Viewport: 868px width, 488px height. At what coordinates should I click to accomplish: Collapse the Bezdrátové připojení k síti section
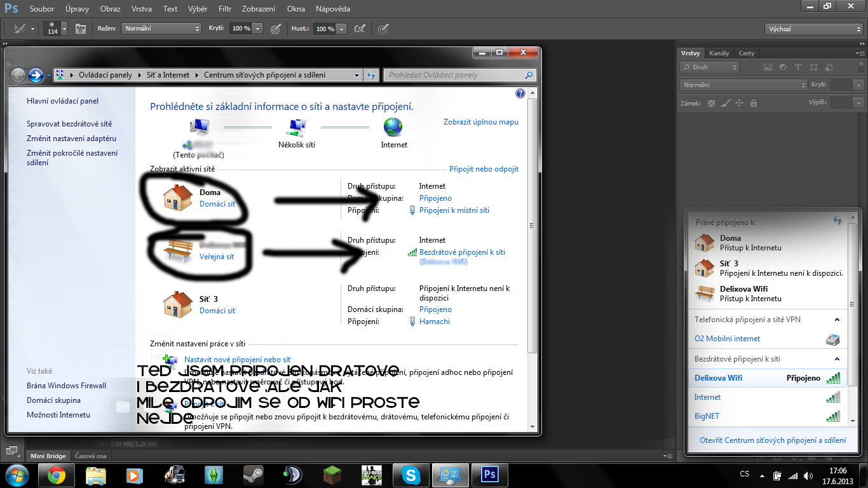[837, 359]
